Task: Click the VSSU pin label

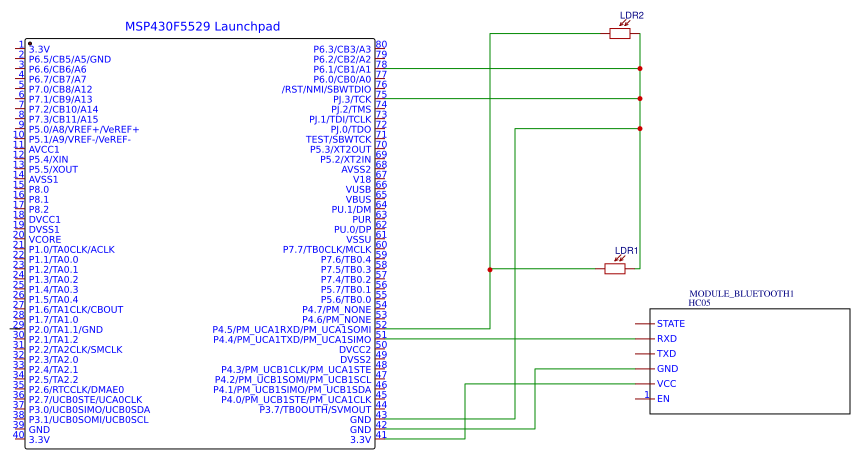Action: coord(359,240)
